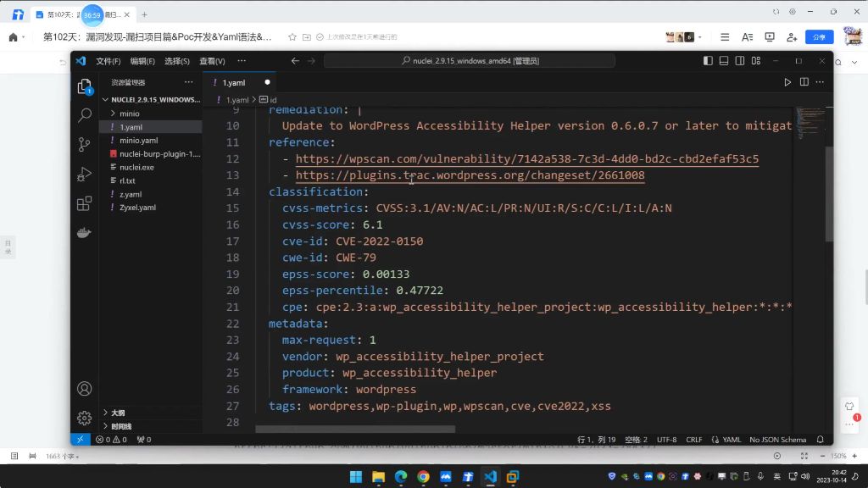Screen dimensions: 868x488
Task: Open new browser tab with plus
Action: pyautogui.click(x=144, y=14)
